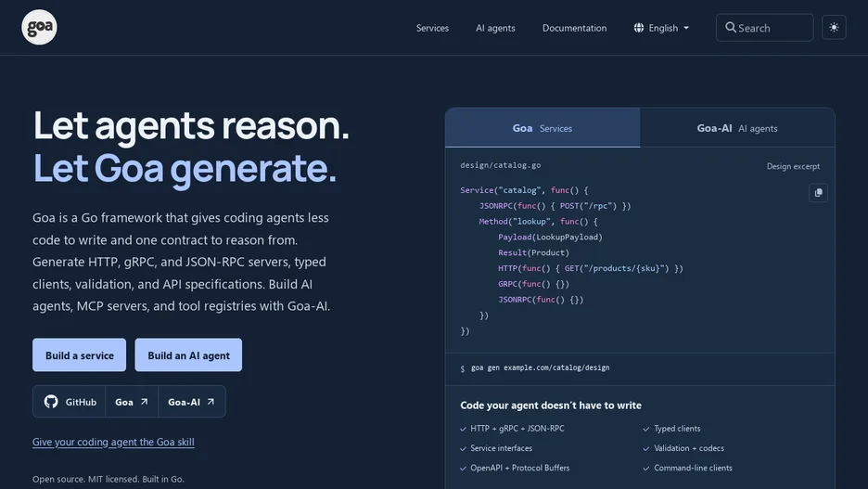Click the external arrow beside Goa-AI
This screenshot has height=489, width=868.
211,402
